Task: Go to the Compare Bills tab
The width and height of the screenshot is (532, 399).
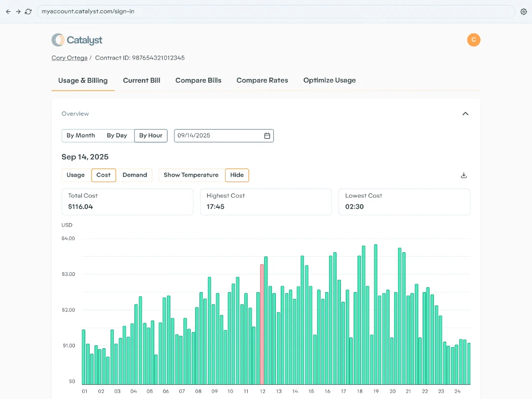Action: tap(198, 80)
